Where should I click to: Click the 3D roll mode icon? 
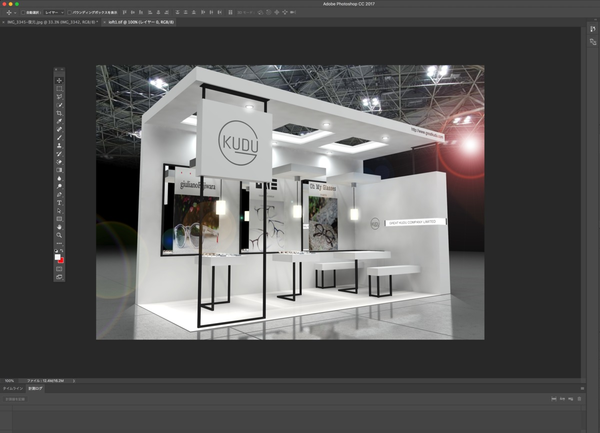click(x=269, y=12)
